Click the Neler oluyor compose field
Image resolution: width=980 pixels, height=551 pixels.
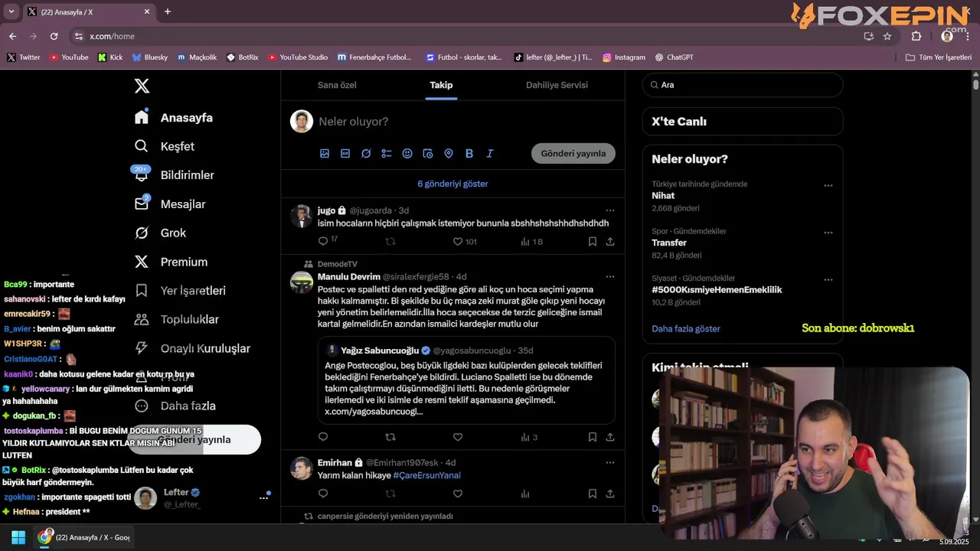coord(464,122)
